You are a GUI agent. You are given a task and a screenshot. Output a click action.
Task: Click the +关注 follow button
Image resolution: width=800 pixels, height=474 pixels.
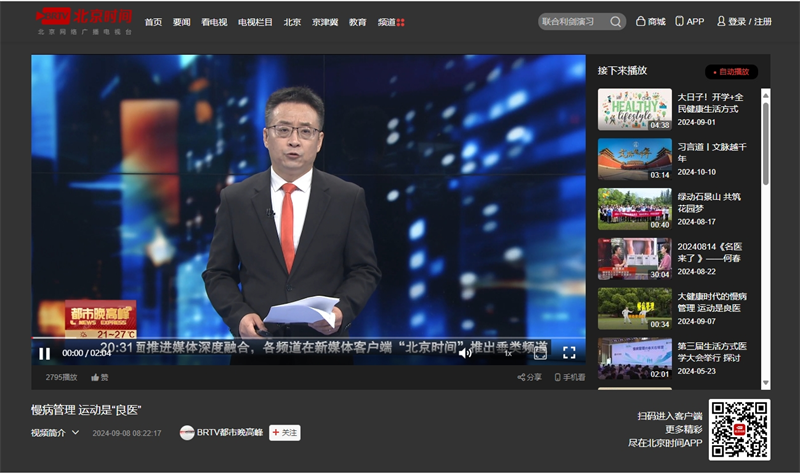pos(285,433)
